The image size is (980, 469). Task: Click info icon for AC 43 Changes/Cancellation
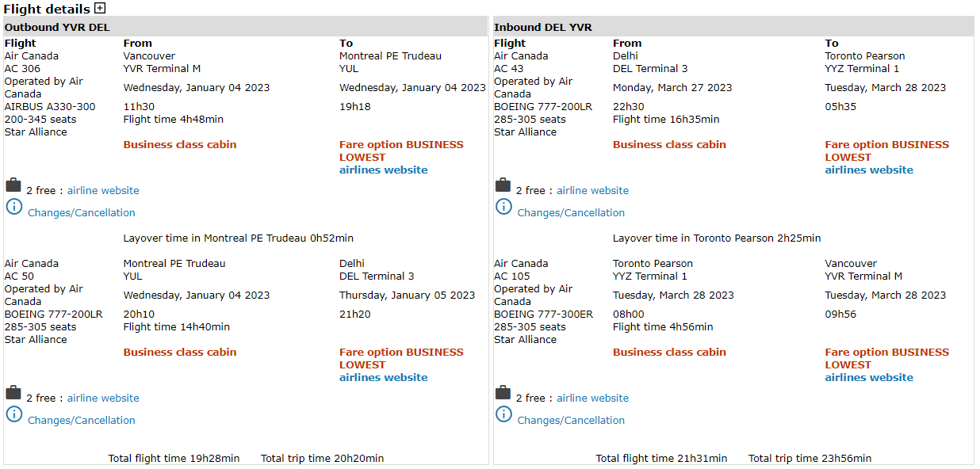coord(503,207)
